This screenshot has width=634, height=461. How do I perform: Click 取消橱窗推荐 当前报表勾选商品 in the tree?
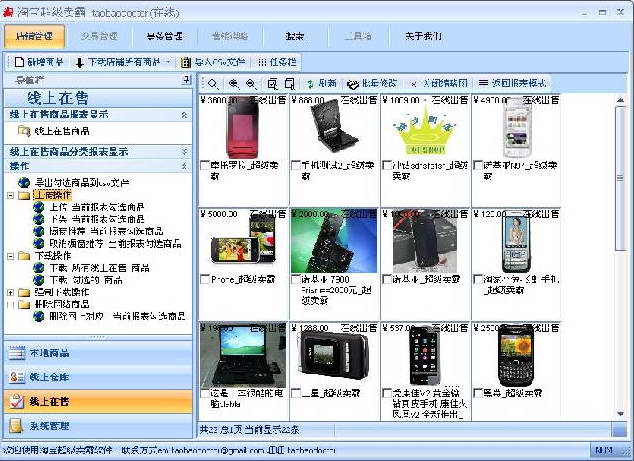115,243
